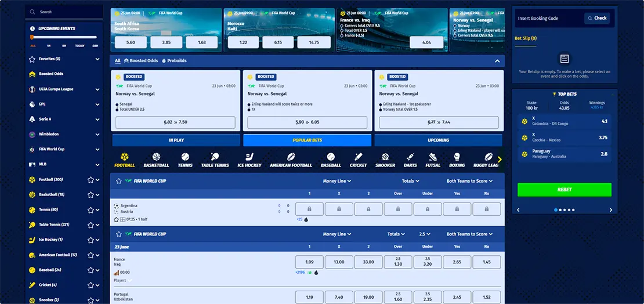The width and height of the screenshot is (644, 304).
Task: Toggle favorite star for Ice Hockey in sidebar
Action: pos(91,240)
